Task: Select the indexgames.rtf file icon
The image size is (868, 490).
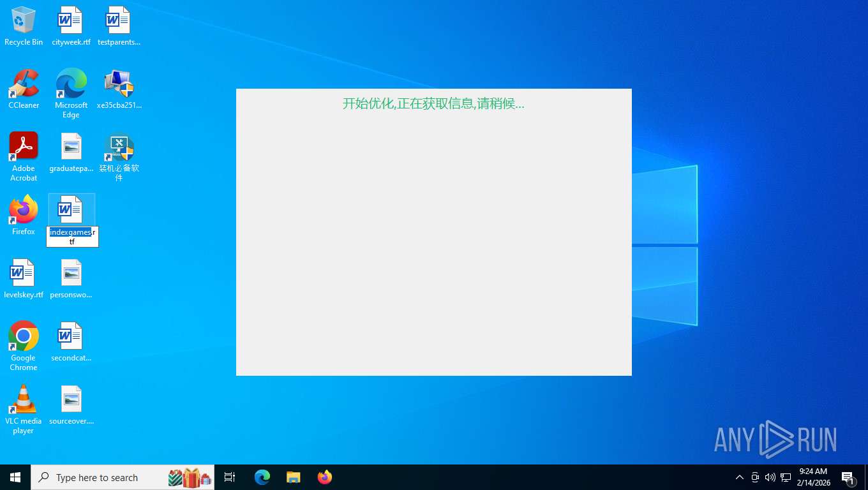Action: [71, 210]
